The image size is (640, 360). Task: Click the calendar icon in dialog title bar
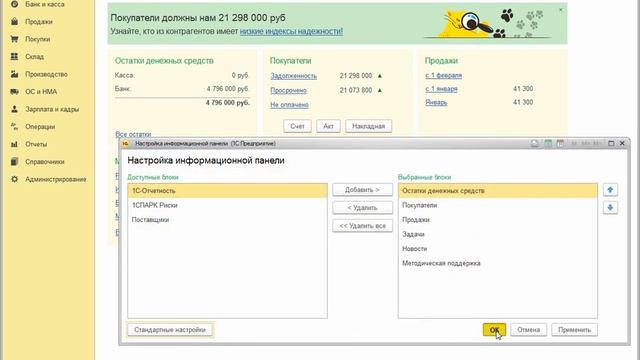pyautogui.click(x=560, y=144)
